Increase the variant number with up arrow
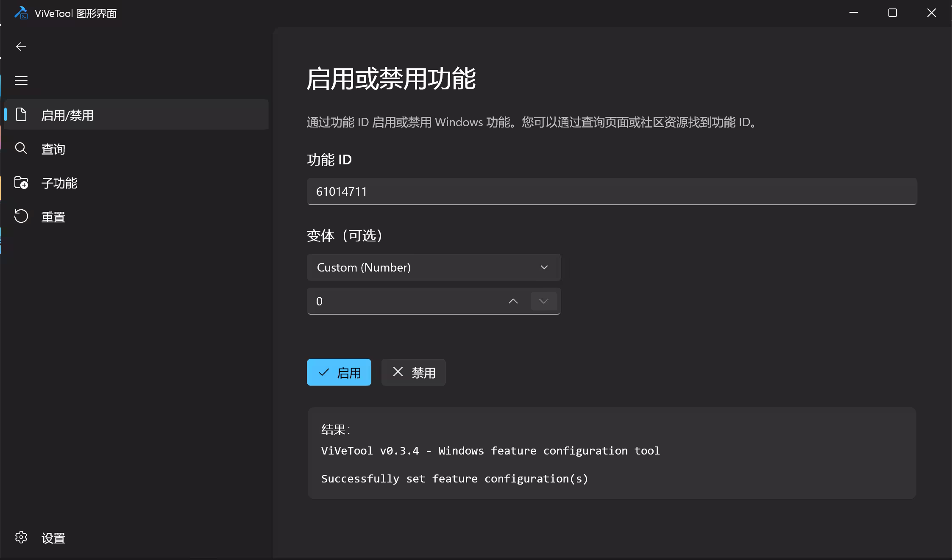This screenshot has width=952, height=560. tap(513, 301)
